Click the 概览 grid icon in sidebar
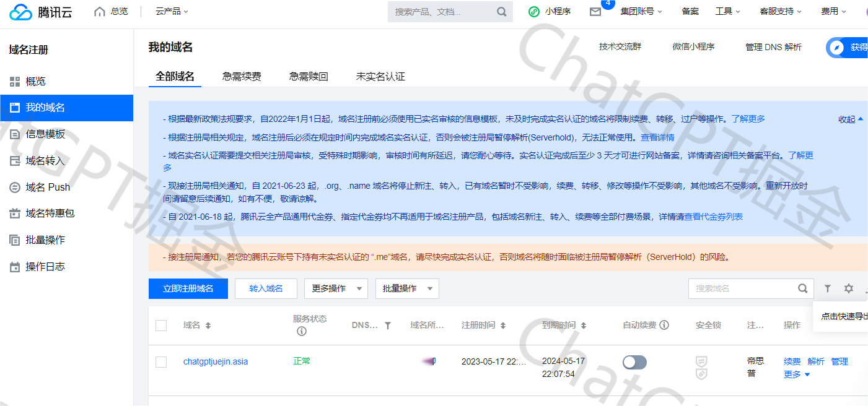Image resolution: width=868 pixels, height=406 pixels. tap(15, 82)
